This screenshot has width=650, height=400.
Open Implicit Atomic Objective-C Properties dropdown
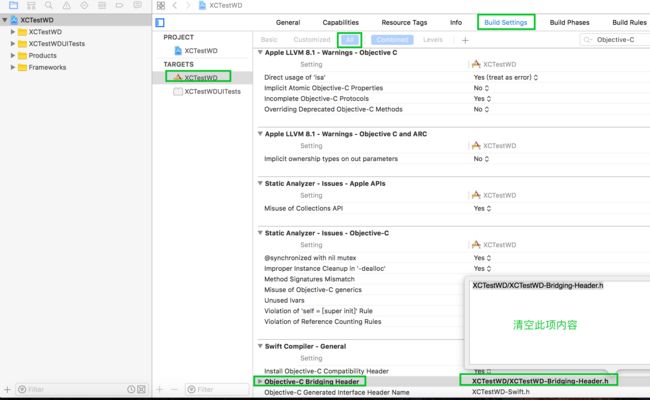click(481, 88)
